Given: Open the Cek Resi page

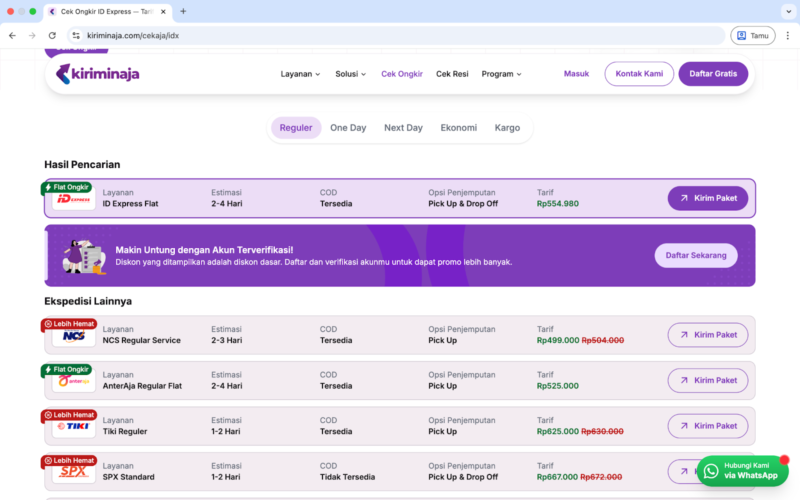Looking at the screenshot, I should [452, 74].
